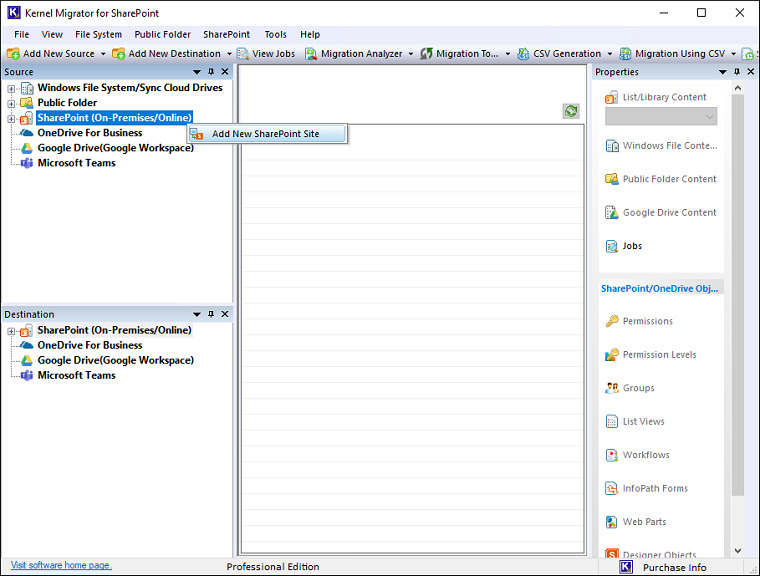Pin the Properties panel
The height and width of the screenshot is (576, 760).
pos(737,72)
